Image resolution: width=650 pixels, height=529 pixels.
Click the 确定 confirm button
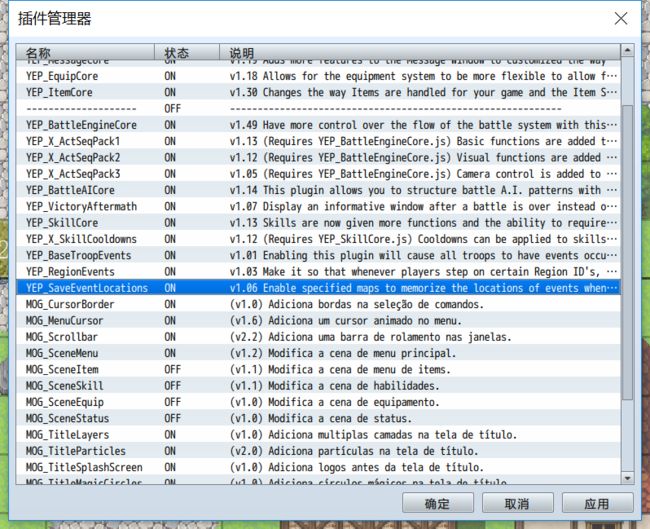click(438, 503)
